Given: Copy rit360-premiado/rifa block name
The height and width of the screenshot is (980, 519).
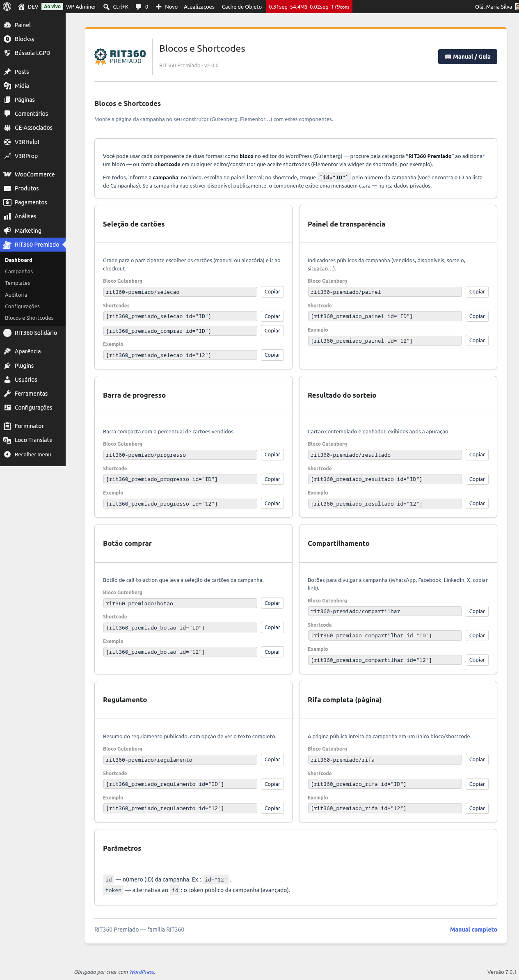Looking at the screenshot, I should point(477,760).
